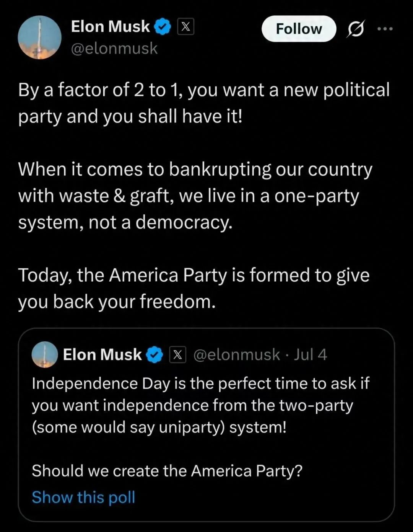413x532 pixels.
Task: Click the "By a factor of 2 to 1" paragraph
Action: click(204, 103)
